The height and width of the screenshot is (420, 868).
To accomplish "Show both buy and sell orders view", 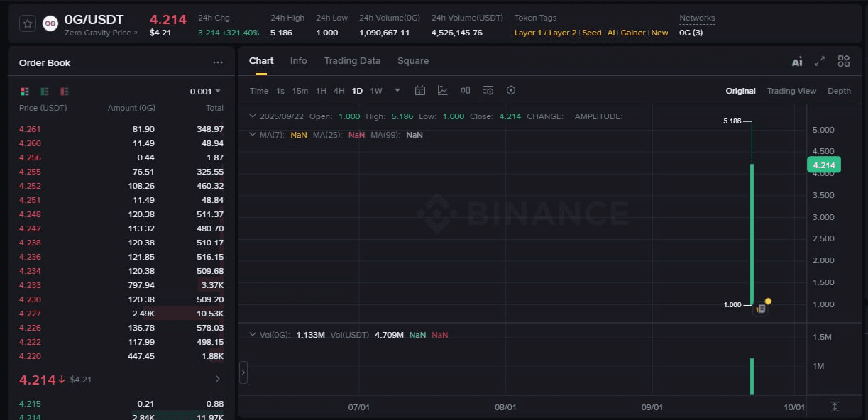I will pos(25,92).
